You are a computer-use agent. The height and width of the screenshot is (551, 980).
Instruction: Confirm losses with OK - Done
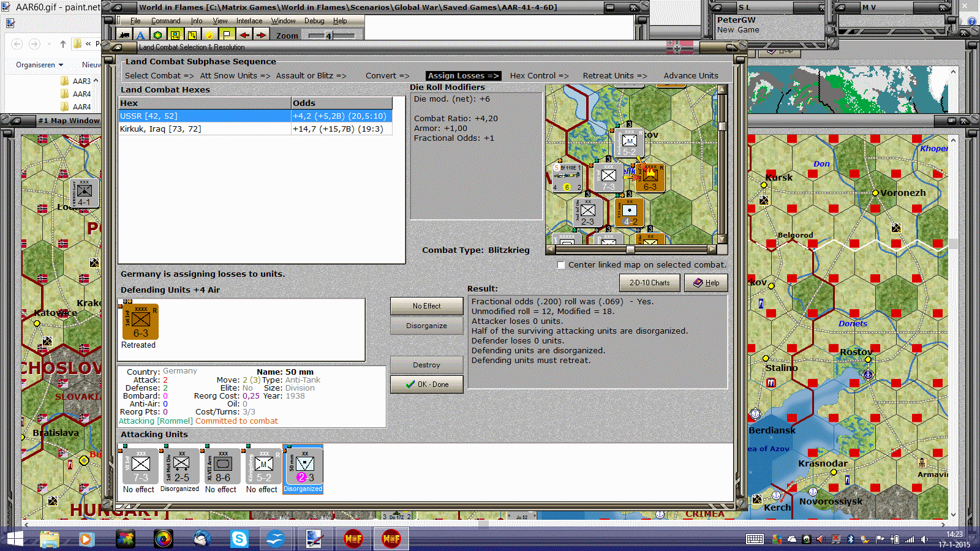click(x=426, y=384)
